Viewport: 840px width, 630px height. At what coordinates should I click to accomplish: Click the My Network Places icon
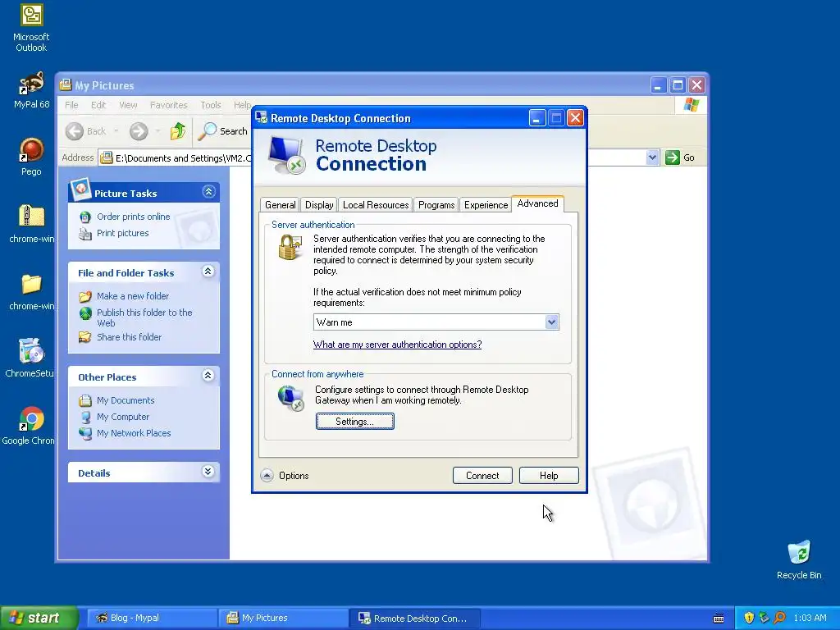point(85,433)
